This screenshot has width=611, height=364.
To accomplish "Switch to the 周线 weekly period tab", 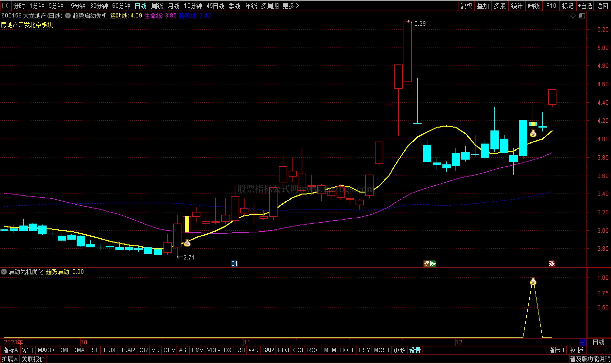I will (157, 6).
